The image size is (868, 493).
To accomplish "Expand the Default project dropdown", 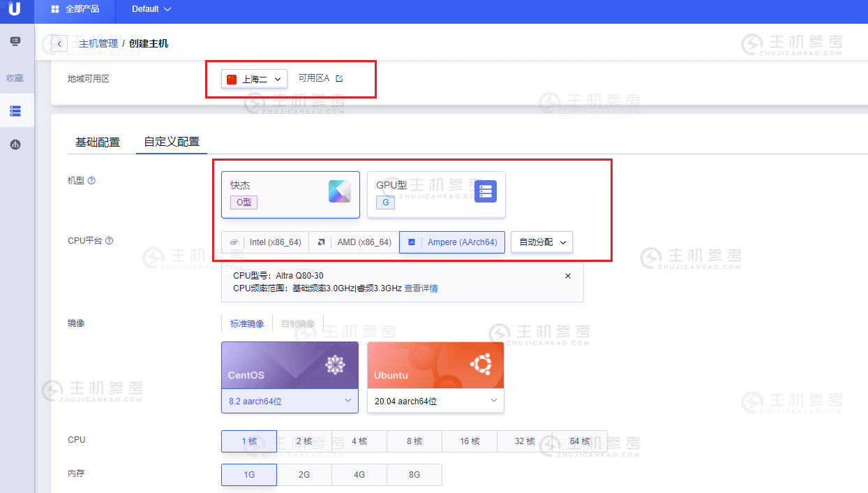I will (x=151, y=10).
